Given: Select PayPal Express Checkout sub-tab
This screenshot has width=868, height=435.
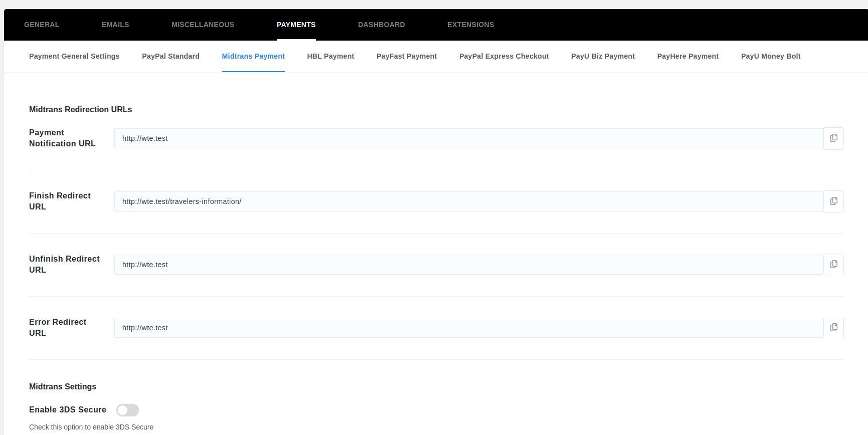Looking at the screenshot, I should 504,56.
